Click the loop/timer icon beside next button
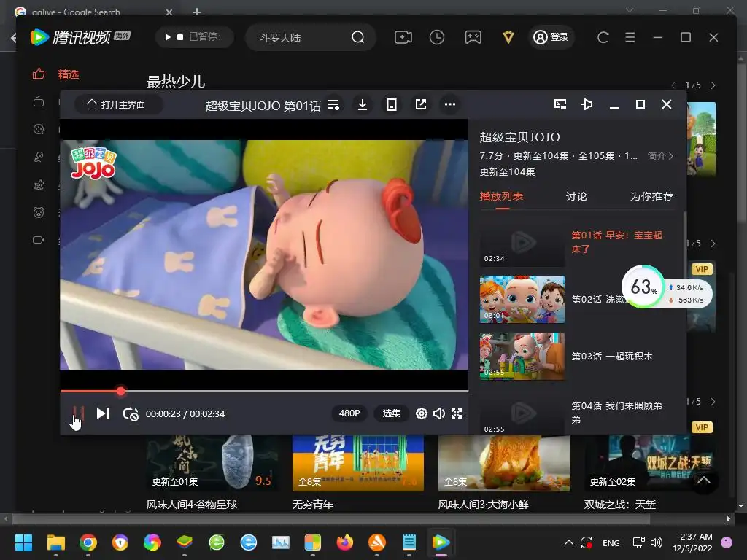Viewport: 747px width, 560px height. tap(130, 414)
